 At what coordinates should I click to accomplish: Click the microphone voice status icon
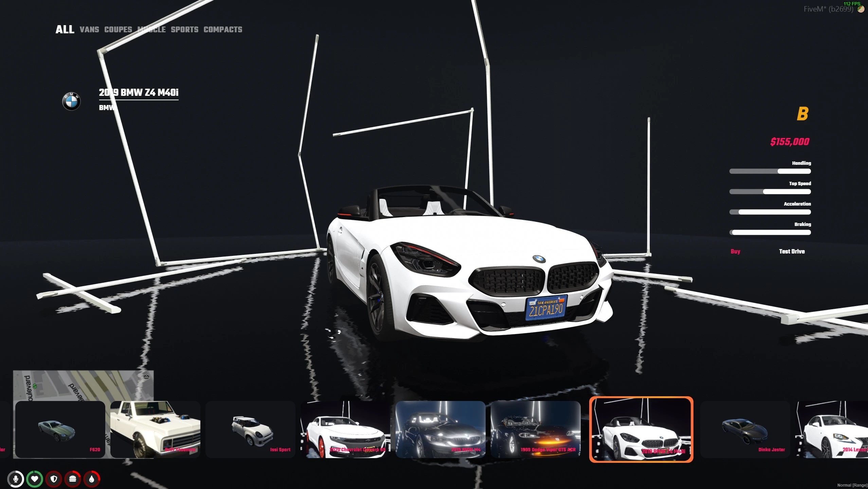click(16, 479)
